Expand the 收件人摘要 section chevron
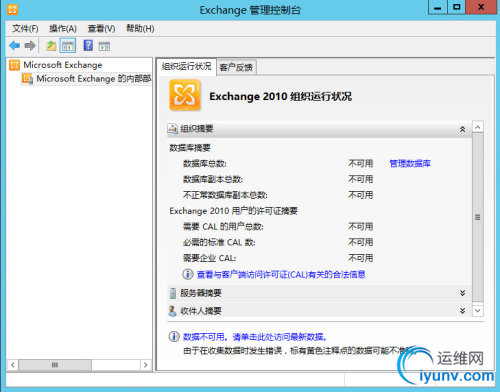500x392 pixels. [x=462, y=311]
